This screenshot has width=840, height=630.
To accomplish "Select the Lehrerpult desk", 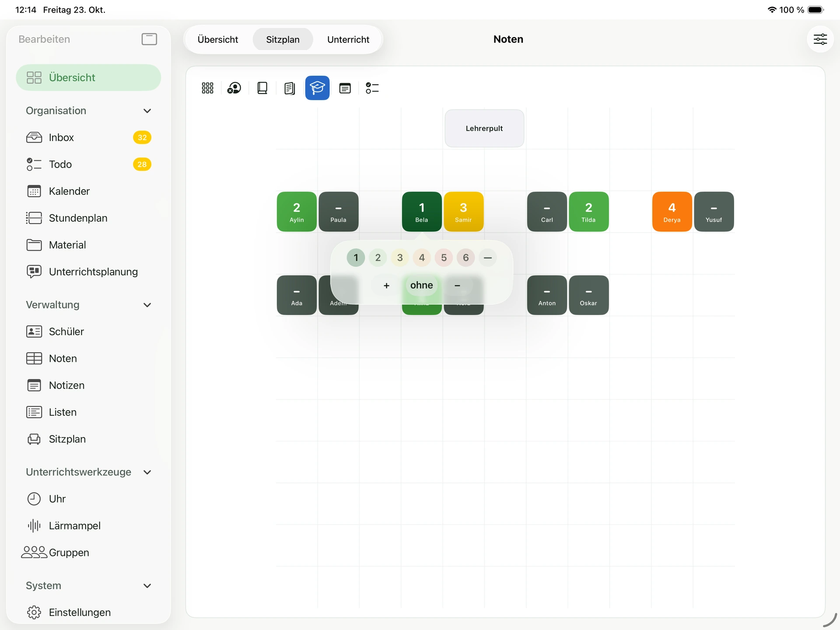I will coord(484,129).
